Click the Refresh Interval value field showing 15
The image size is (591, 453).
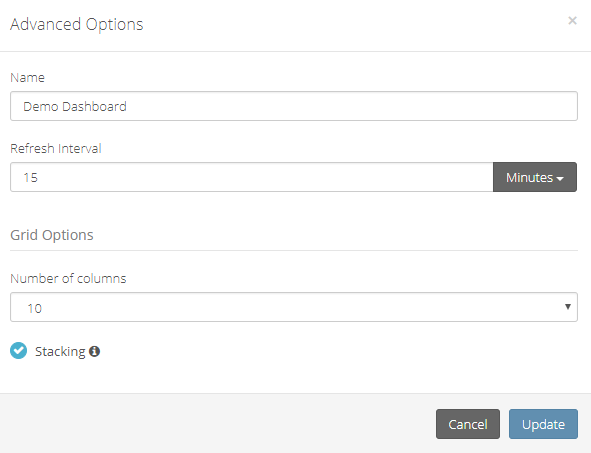point(251,177)
